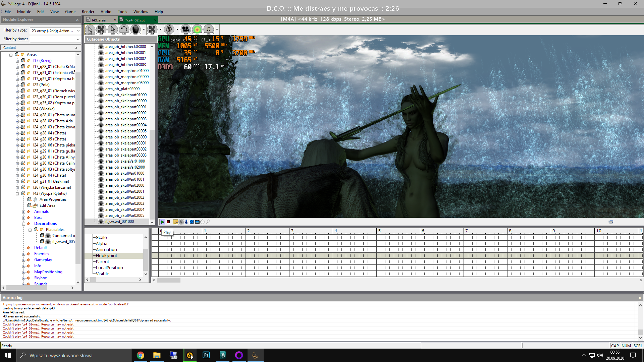The height and width of the screenshot is (362, 644).
Task: Collapse the Placeables folder
Action: [x=30, y=230]
